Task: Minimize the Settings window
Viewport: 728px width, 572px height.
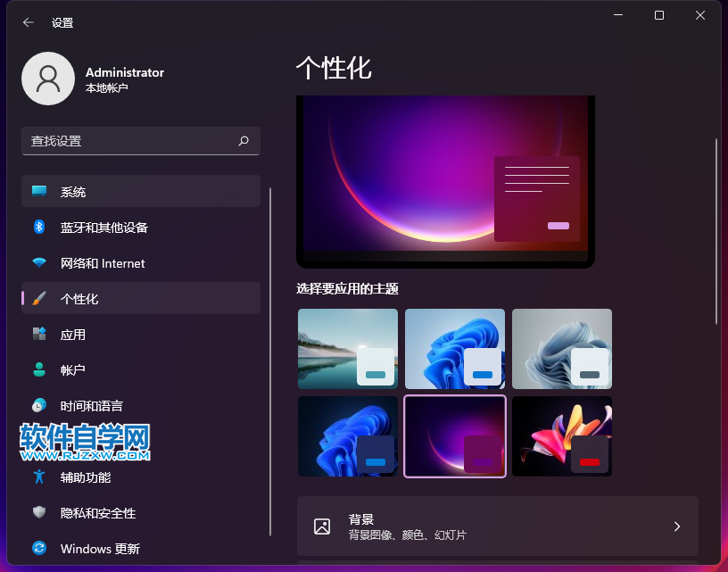Action: click(x=618, y=15)
